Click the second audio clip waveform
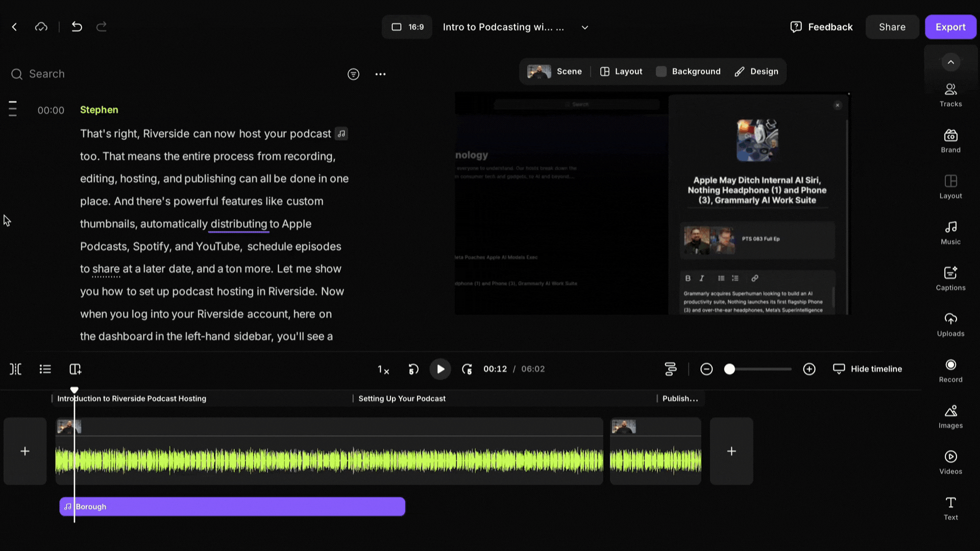This screenshot has width=980, height=551. 655,461
